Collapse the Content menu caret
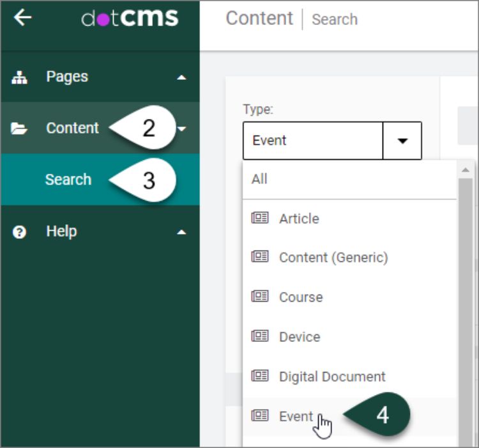The image size is (479, 448). click(183, 129)
